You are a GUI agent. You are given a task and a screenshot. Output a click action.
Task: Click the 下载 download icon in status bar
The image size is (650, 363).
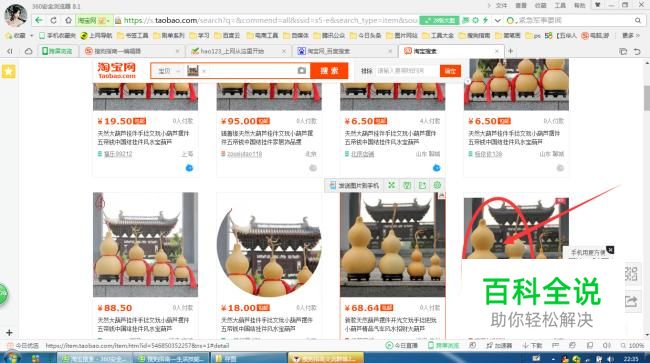[532, 345]
